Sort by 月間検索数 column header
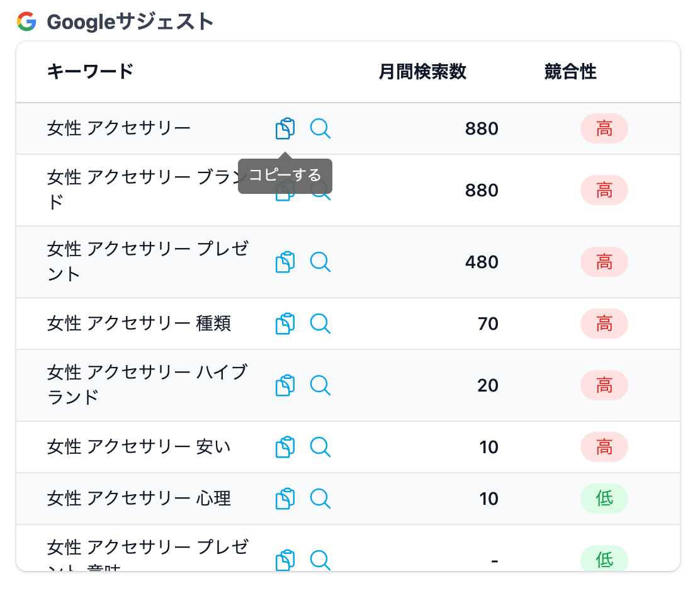Screen dimensions: 700x593 422,72
